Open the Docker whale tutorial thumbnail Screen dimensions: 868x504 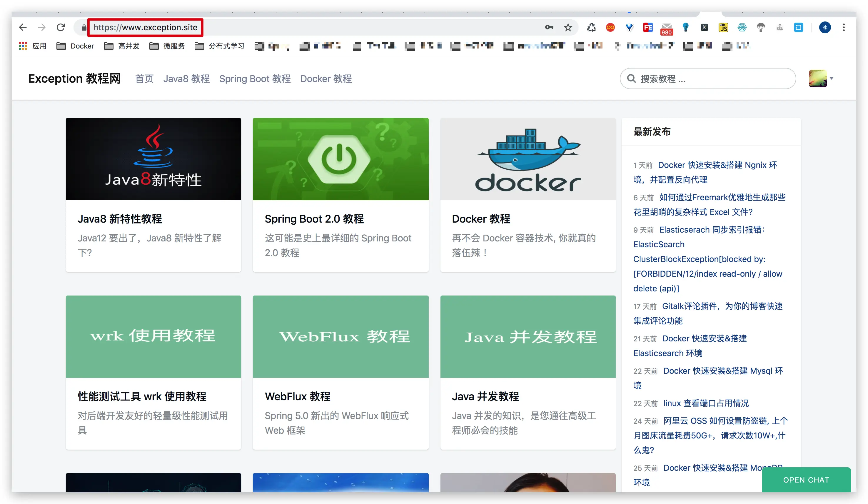pos(528,159)
